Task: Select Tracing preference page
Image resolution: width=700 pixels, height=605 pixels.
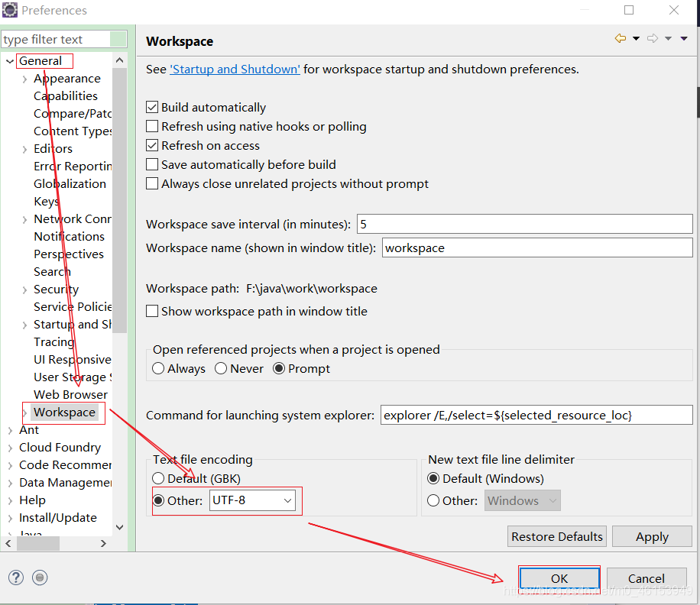Action: 54,341
